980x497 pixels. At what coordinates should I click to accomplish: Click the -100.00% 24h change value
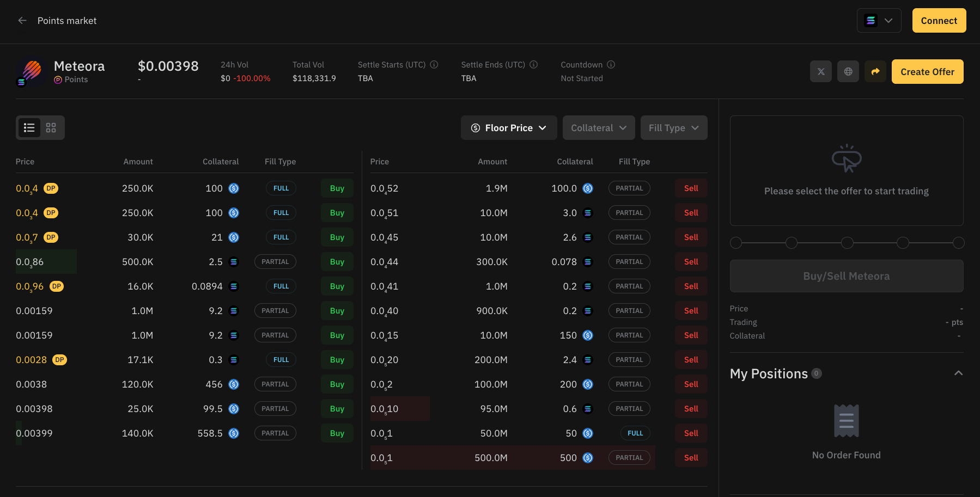(252, 78)
